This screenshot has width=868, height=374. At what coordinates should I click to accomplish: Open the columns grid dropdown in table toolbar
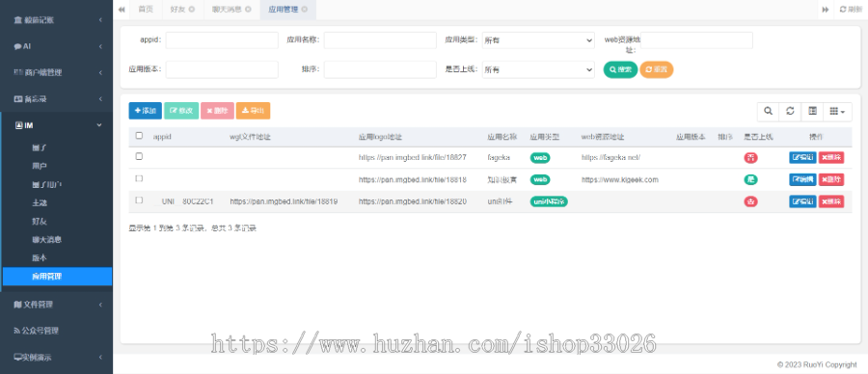point(837,111)
